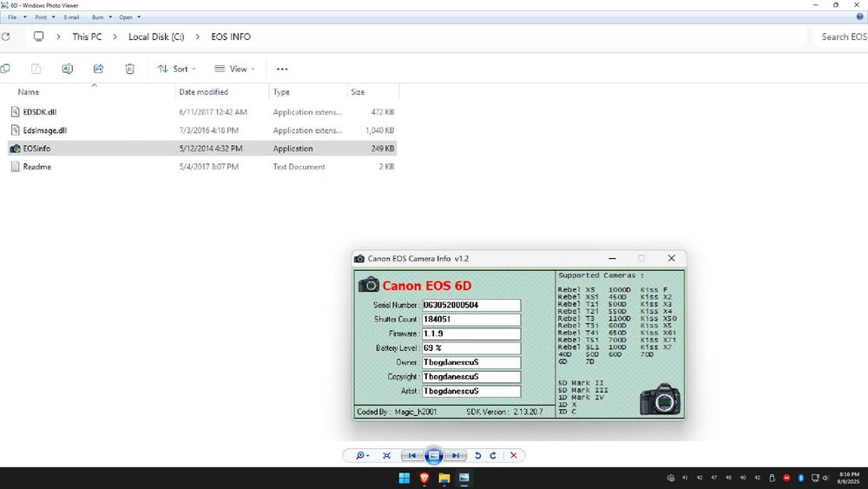The image size is (868, 489).
Task: Click the camera icon beside Canon EOS 6D
Action: [369, 285]
